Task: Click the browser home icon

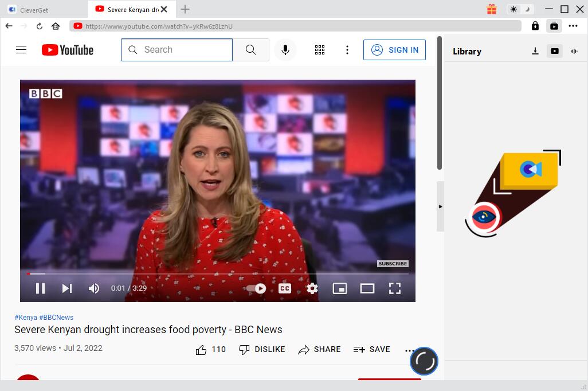Action: [x=56, y=26]
